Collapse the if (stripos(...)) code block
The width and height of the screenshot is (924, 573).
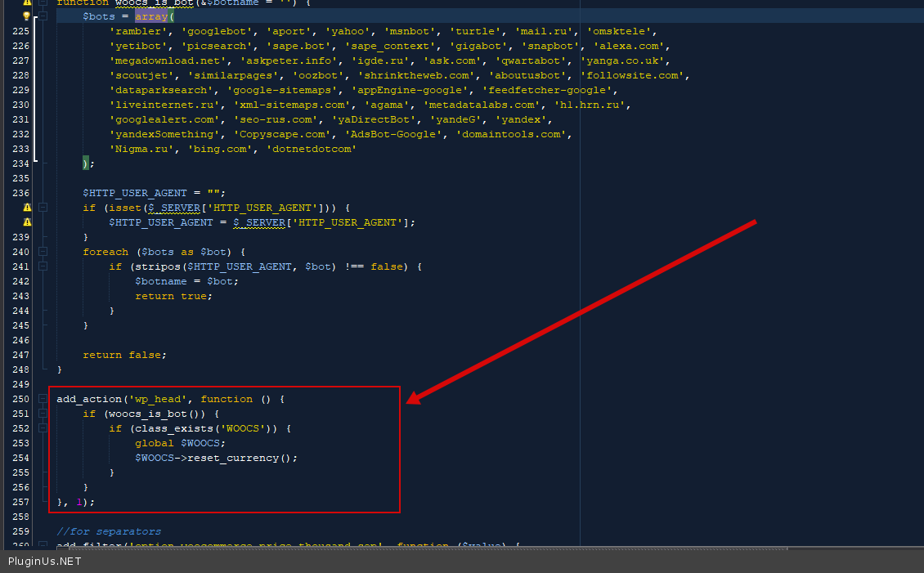pyautogui.click(x=43, y=266)
